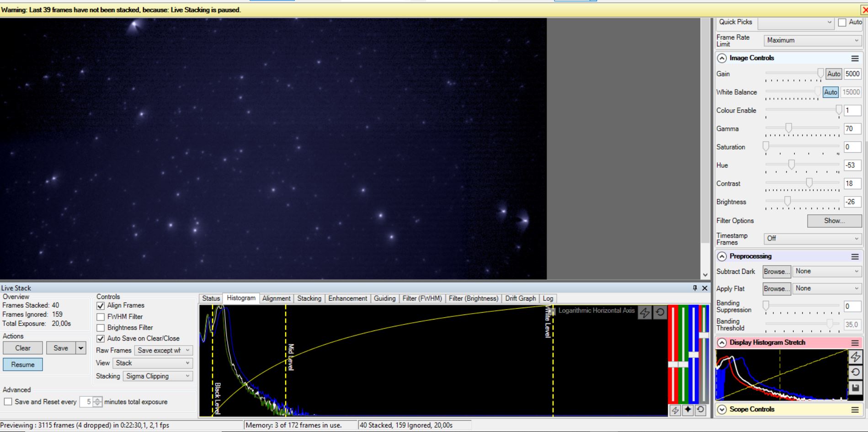Click the reset icon in Display Histogram Stretch
This screenshot has width=868, height=432.
point(855,372)
